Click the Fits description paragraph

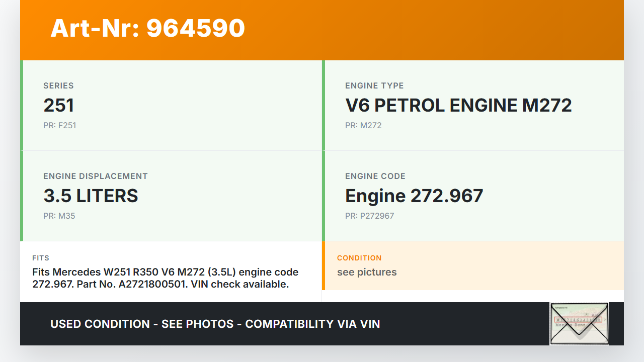pyautogui.click(x=166, y=278)
